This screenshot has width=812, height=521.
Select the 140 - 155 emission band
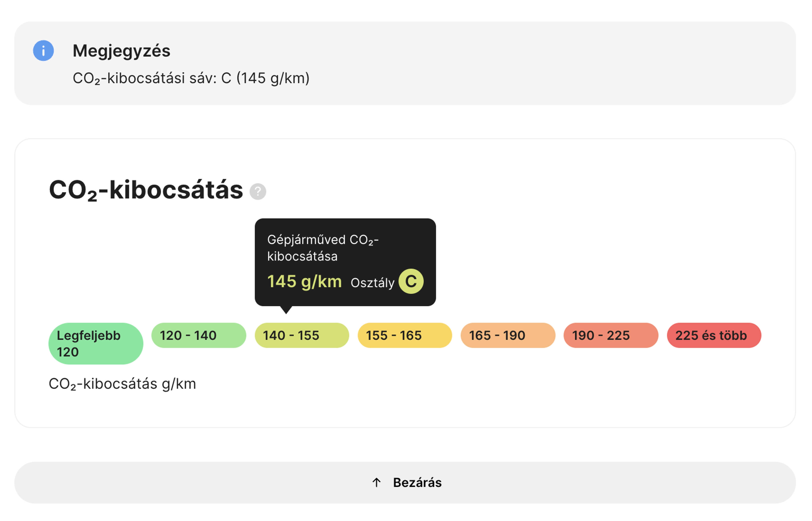click(x=302, y=336)
